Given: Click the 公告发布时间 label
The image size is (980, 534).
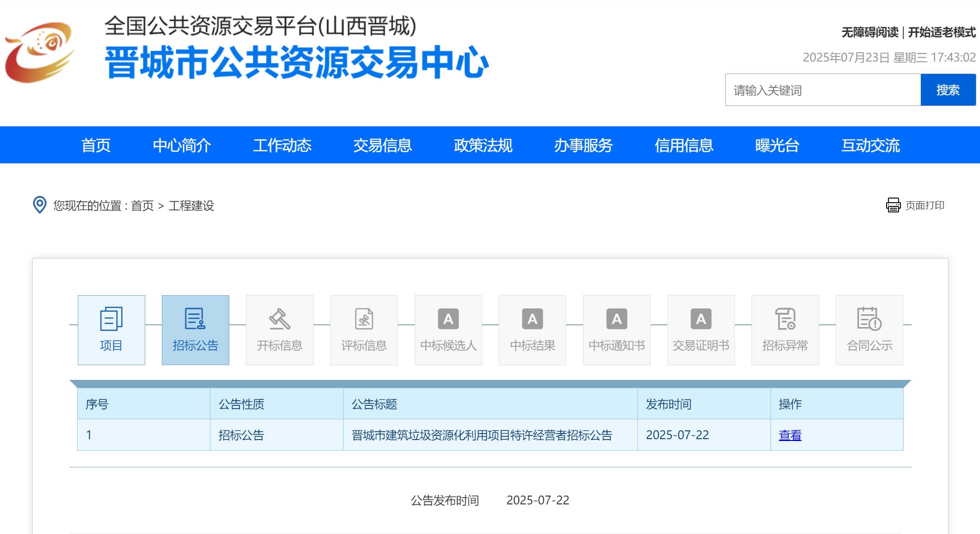Looking at the screenshot, I should (445, 500).
